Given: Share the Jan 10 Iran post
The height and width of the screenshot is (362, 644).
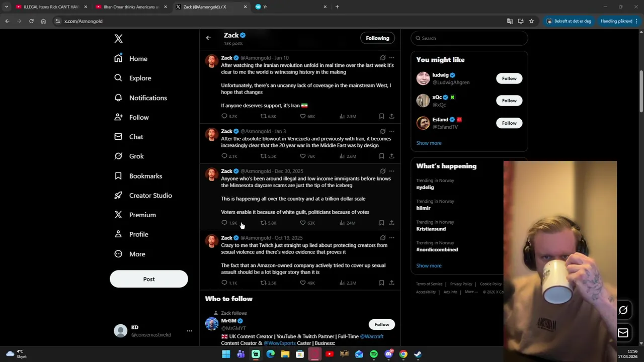Looking at the screenshot, I should [391, 116].
